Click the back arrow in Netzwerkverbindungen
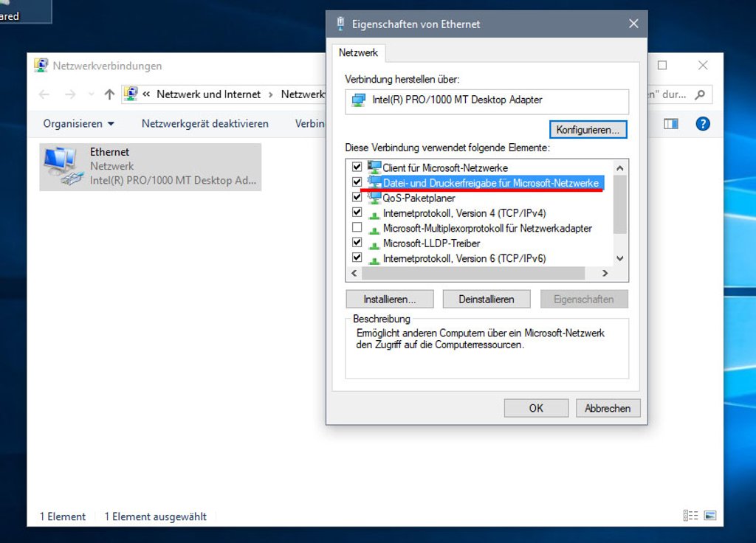 click(44, 94)
